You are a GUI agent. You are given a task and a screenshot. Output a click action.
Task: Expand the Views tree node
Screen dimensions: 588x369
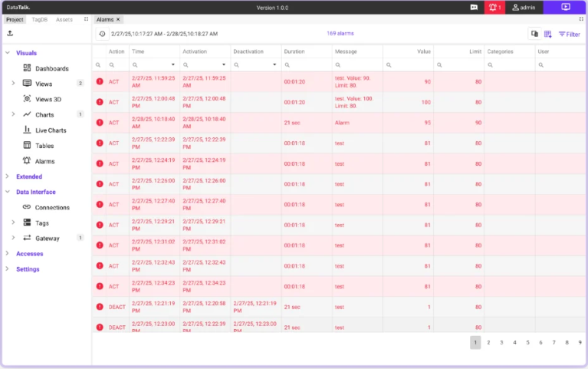click(x=13, y=84)
